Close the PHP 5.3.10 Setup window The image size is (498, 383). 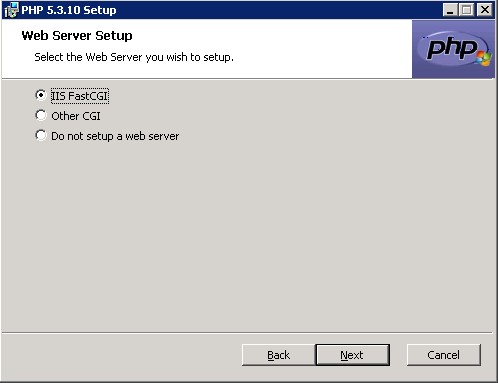[485, 10]
